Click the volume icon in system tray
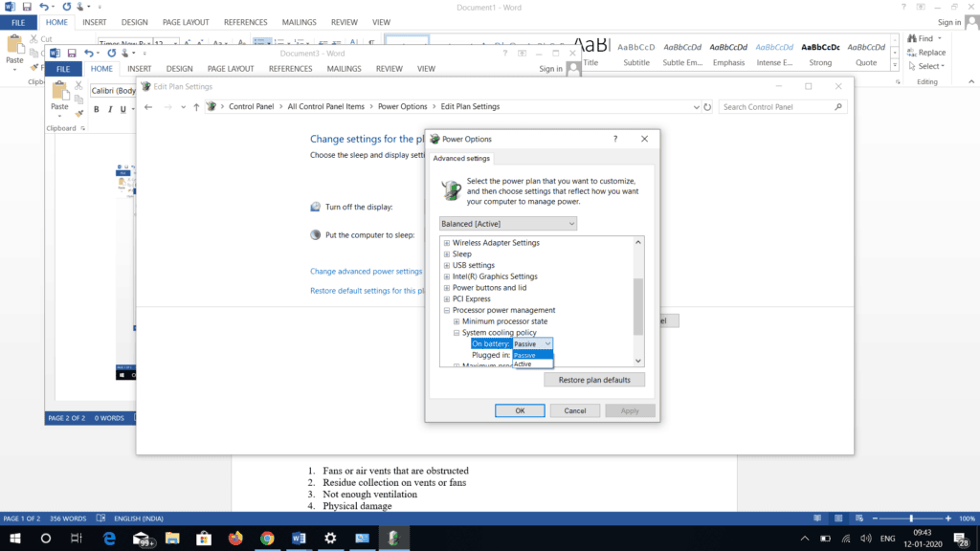 [865, 538]
